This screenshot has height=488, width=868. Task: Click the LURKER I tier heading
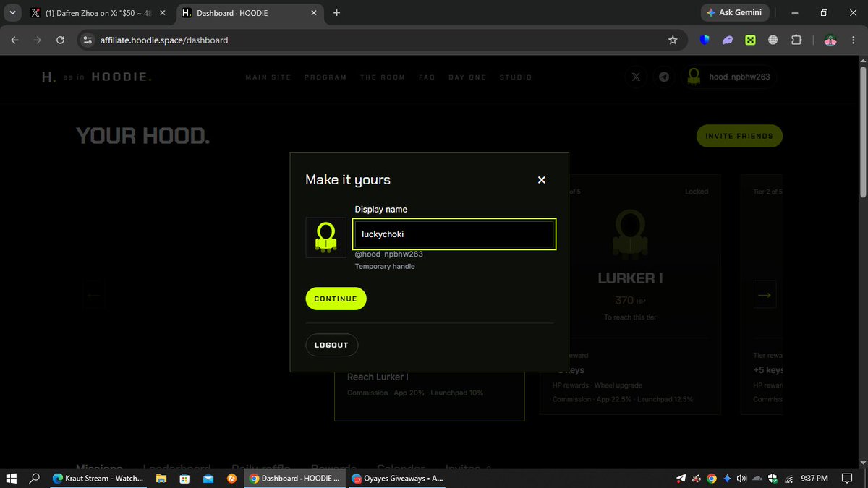[630, 278]
